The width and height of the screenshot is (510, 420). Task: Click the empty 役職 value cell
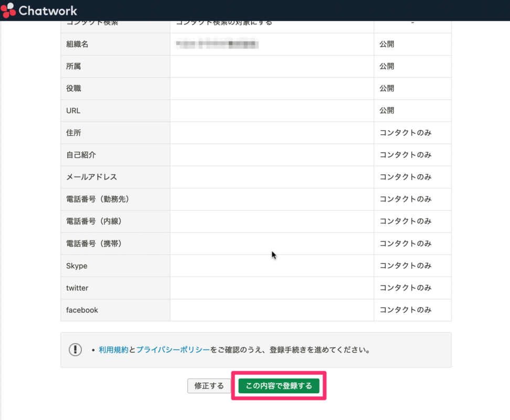[x=271, y=88]
